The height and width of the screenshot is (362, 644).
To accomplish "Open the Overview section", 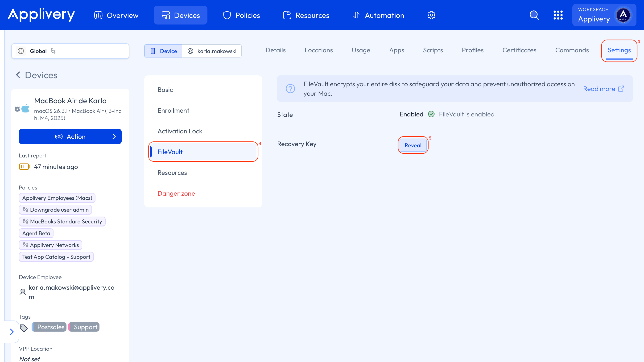I will coord(116,15).
